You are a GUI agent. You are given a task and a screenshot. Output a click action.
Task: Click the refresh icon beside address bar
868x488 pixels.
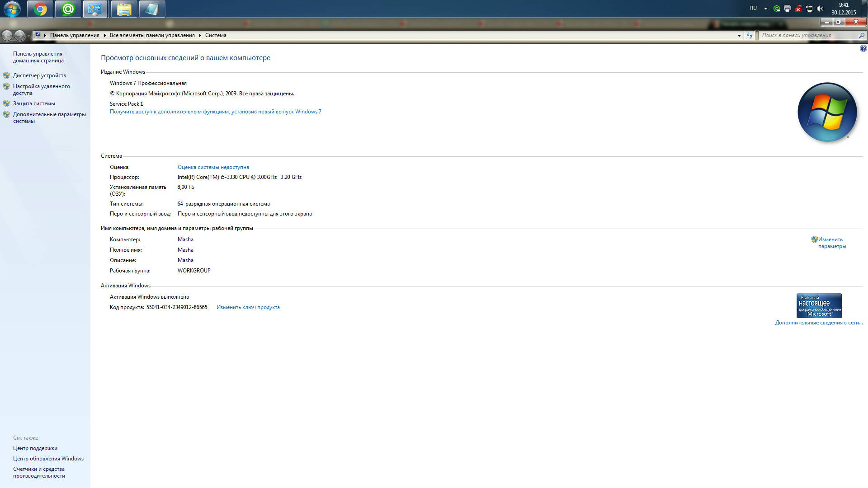click(750, 35)
